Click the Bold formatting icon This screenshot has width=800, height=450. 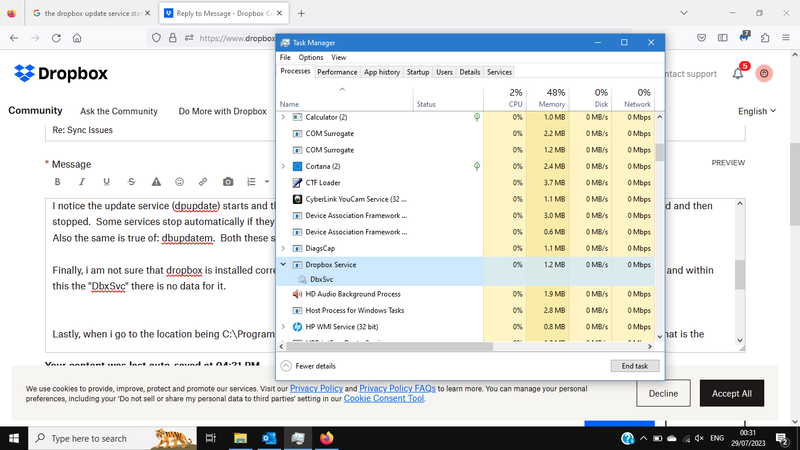(57, 182)
